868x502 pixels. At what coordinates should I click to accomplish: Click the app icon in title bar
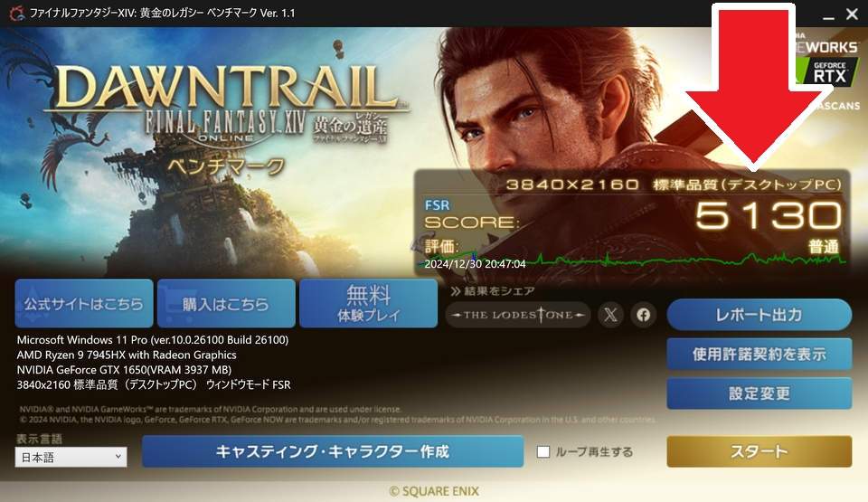pyautogui.click(x=16, y=13)
